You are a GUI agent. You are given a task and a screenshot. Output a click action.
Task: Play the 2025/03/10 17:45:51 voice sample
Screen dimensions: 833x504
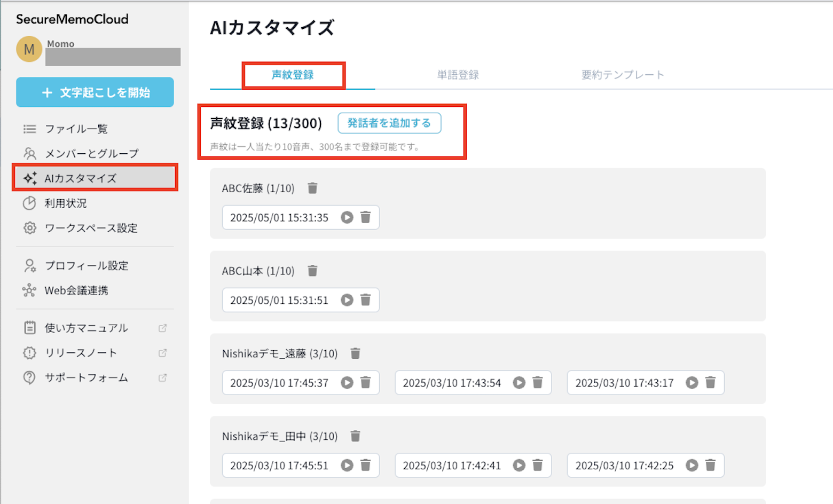(347, 466)
